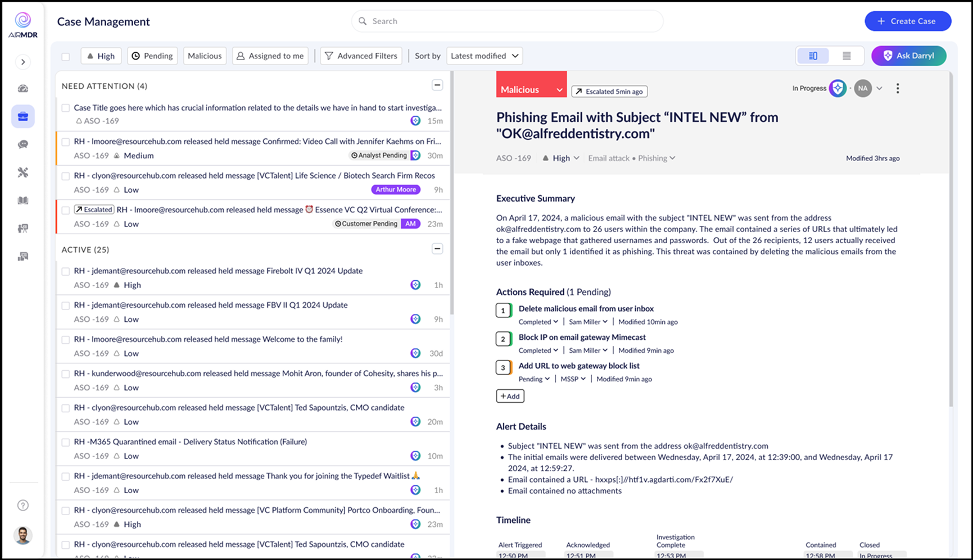This screenshot has height=560, width=973.
Task: Click the Ask Darryl button
Action: tap(908, 56)
